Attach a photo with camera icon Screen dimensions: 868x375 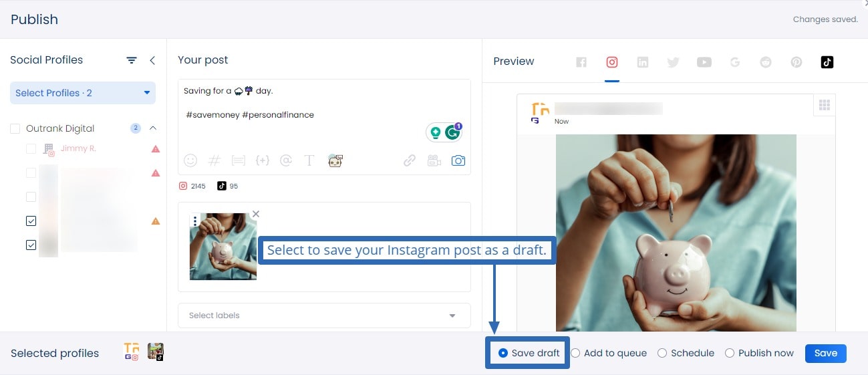pyautogui.click(x=458, y=160)
